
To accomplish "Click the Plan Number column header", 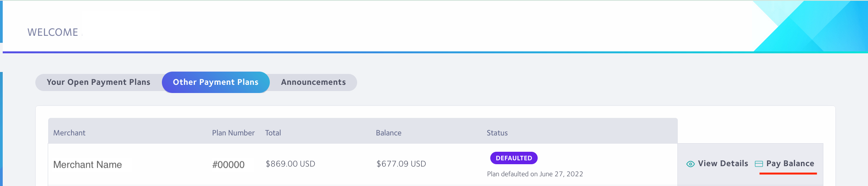I will point(233,133).
